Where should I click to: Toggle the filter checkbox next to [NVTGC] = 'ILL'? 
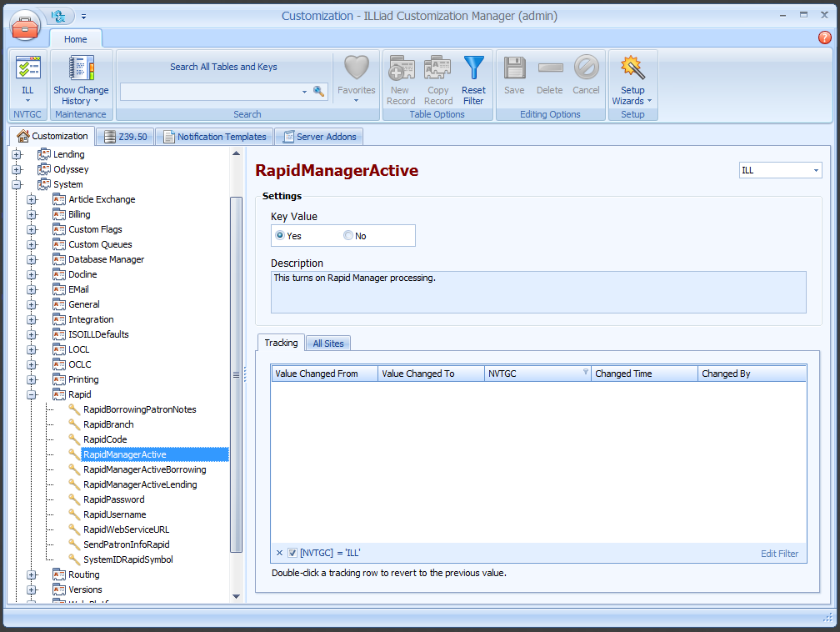pyautogui.click(x=292, y=553)
